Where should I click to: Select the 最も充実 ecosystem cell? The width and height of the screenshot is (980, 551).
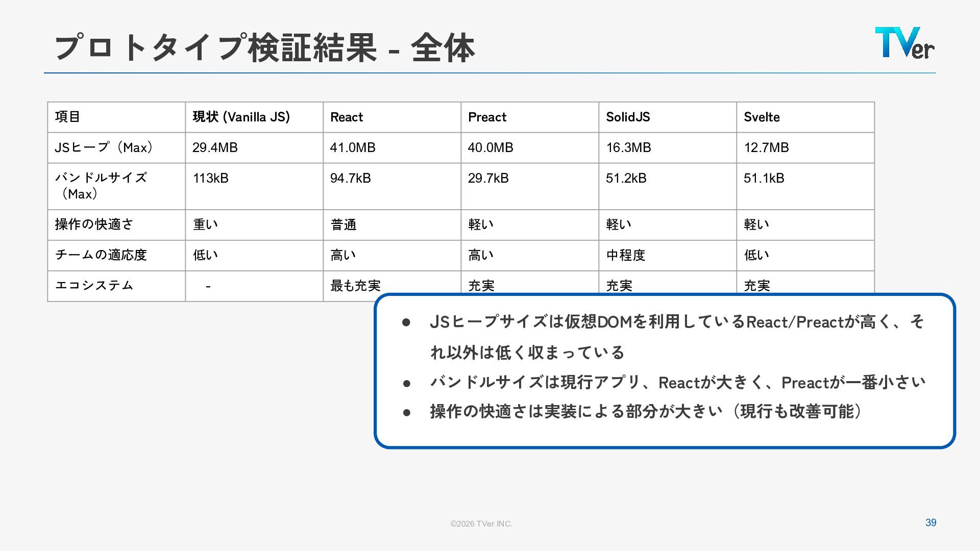(355, 285)
